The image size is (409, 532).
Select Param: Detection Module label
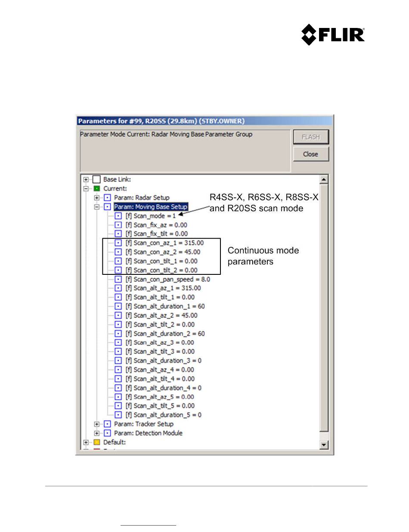click(148, 433)
